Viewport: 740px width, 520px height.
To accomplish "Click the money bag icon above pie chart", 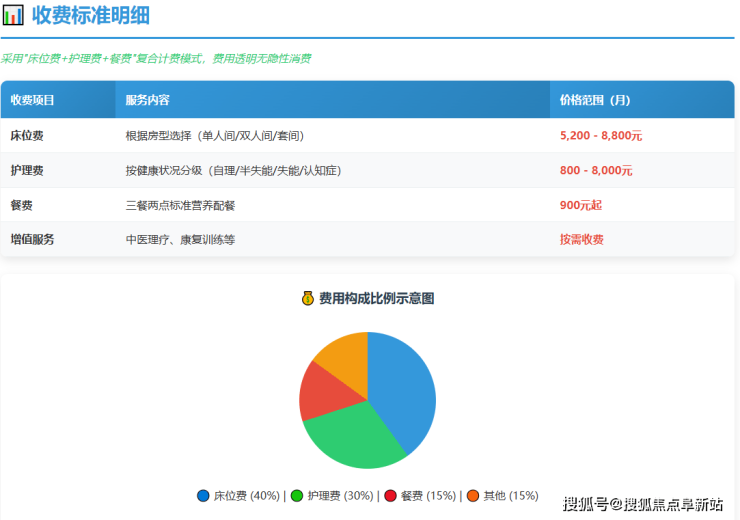I will [308, 298].
